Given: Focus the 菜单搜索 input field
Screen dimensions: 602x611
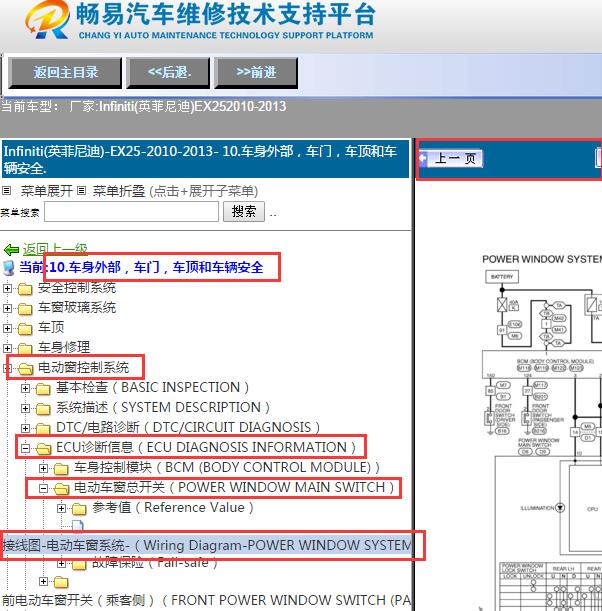Looking at the screenshot, I should (131, 212).
